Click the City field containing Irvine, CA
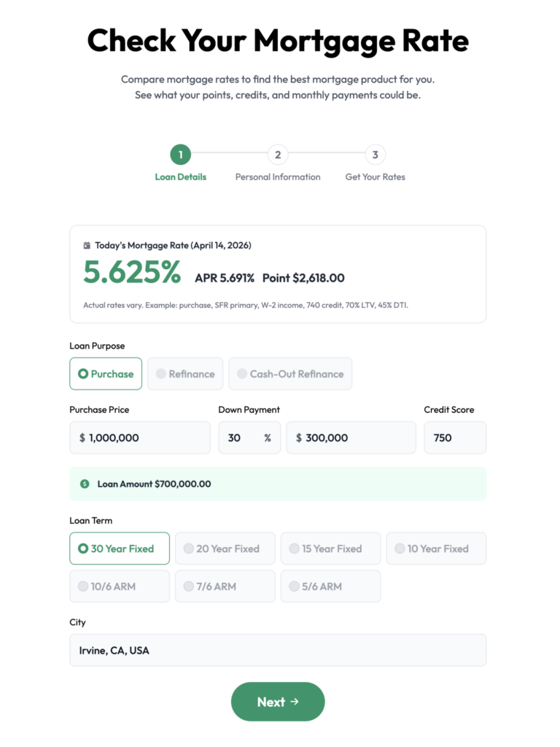The image size is (560, 747). tap(278, 650)
